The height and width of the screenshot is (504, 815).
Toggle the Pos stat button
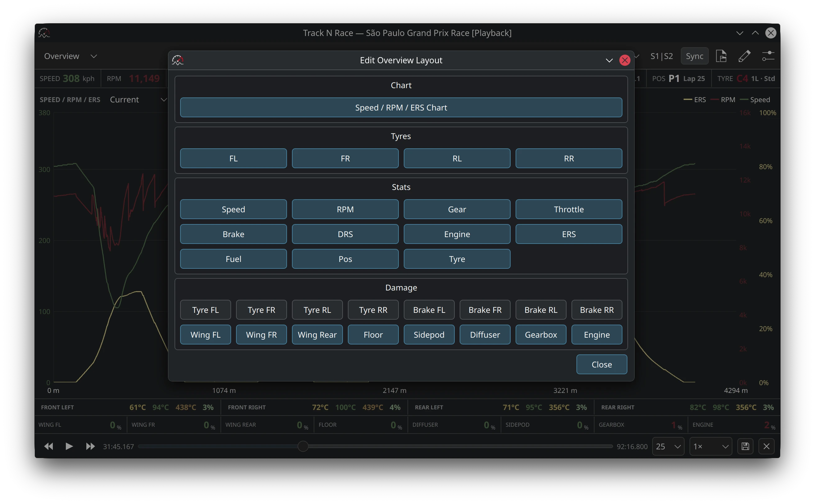tap(345, 259)
